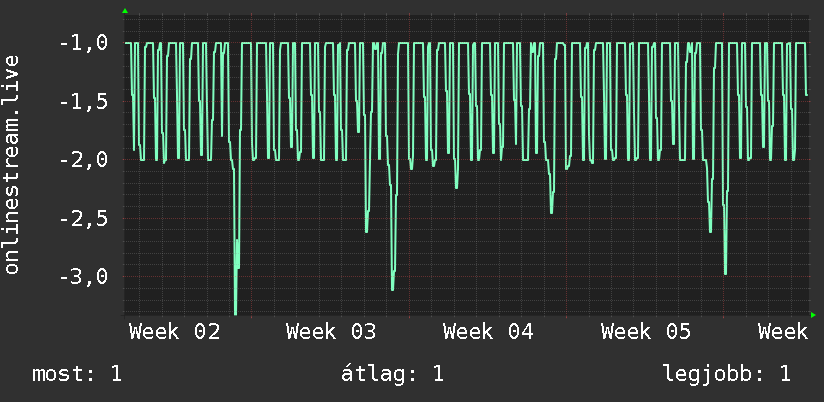Click the deepest dip in Week 02
Image resolution: width=824 pixels, height=402 pixels.
pyautogui.click(x=235, y=313)
